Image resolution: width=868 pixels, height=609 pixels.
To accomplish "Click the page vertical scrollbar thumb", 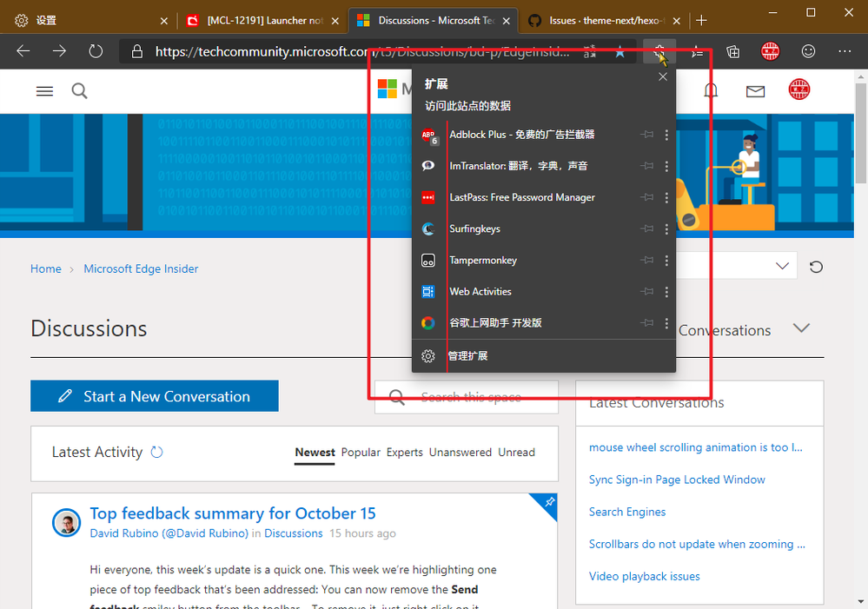I will click(861, 133).
